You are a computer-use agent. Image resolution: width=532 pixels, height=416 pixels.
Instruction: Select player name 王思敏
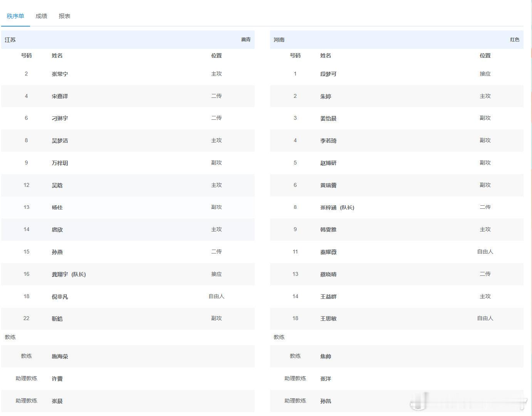pos(328,319)
